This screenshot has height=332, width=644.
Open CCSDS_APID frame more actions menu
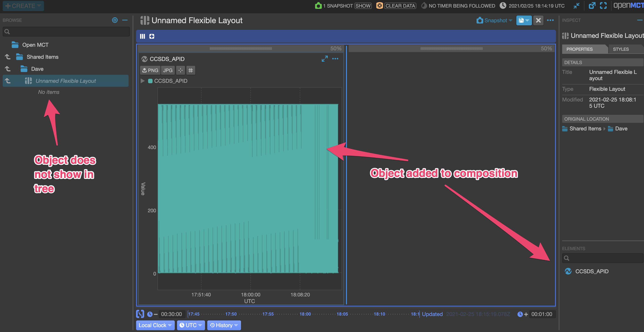click(x=335, y=59)
